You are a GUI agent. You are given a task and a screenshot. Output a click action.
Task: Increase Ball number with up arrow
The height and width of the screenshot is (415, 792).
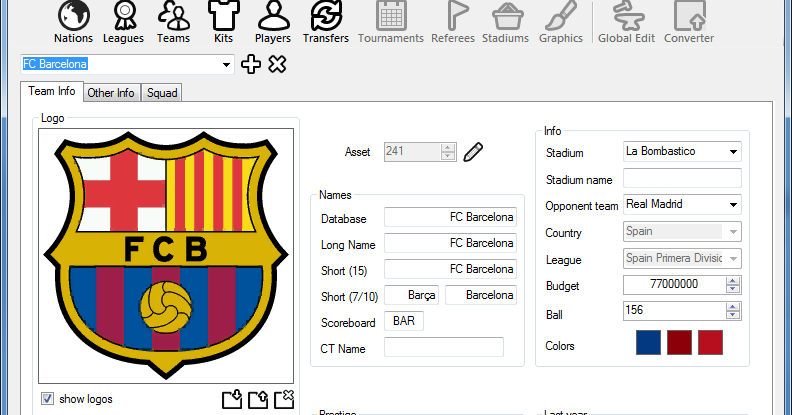(x=733, y=306)
